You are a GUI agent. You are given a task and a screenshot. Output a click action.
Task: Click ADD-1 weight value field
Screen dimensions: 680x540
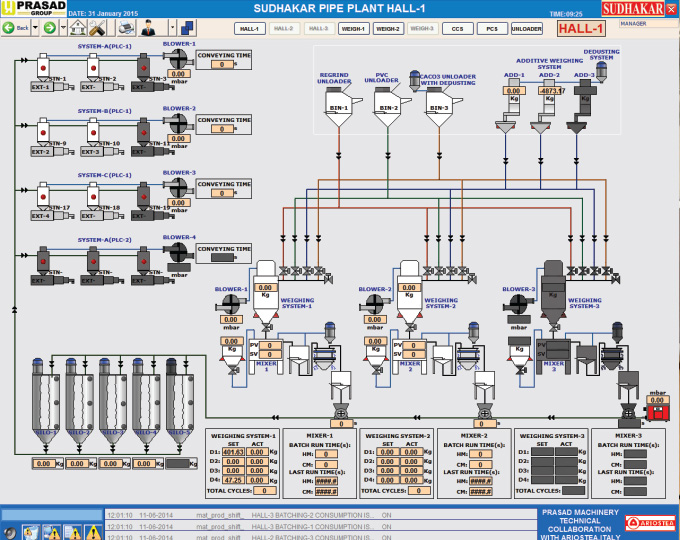[513, 91]
